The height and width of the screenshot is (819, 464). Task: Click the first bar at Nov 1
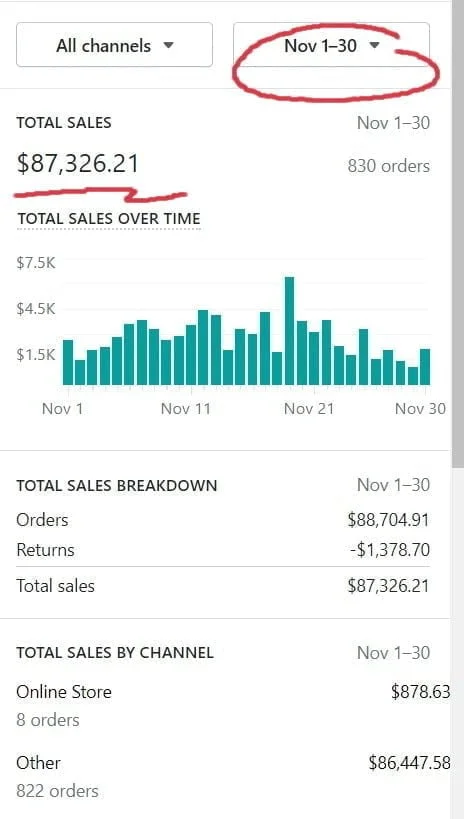click(x=68, y=362)
